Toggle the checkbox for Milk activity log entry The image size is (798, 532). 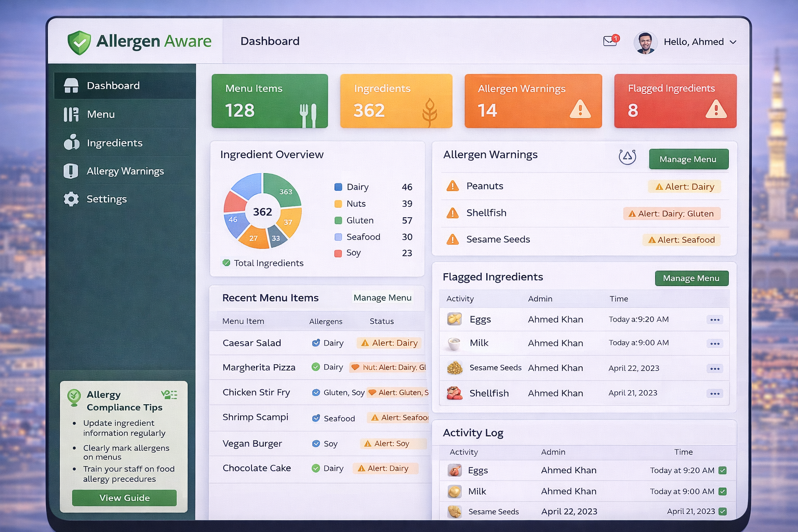(722, 491)
